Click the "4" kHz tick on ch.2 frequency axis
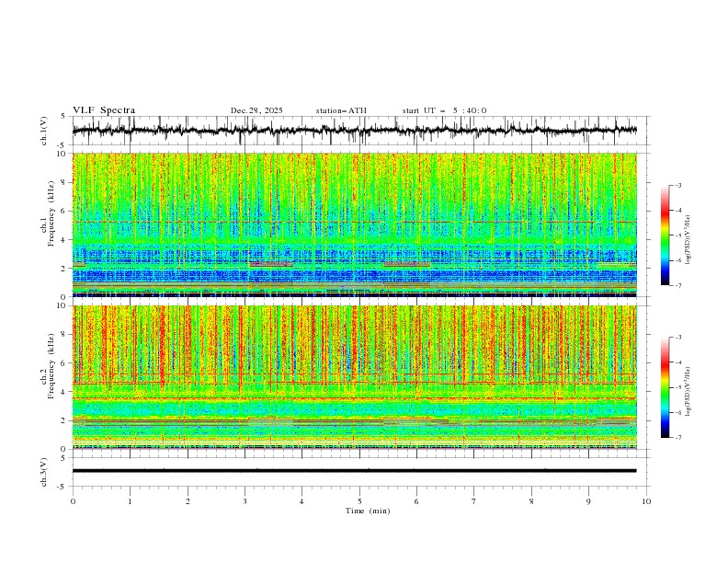Screen dimensions: 728x563 click(65, 392)
